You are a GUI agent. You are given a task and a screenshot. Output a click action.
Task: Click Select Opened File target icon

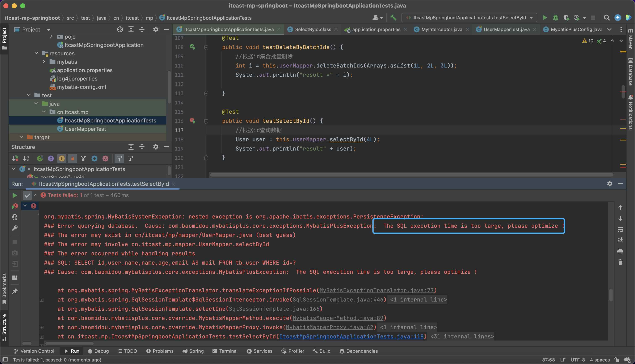point(120,30)
